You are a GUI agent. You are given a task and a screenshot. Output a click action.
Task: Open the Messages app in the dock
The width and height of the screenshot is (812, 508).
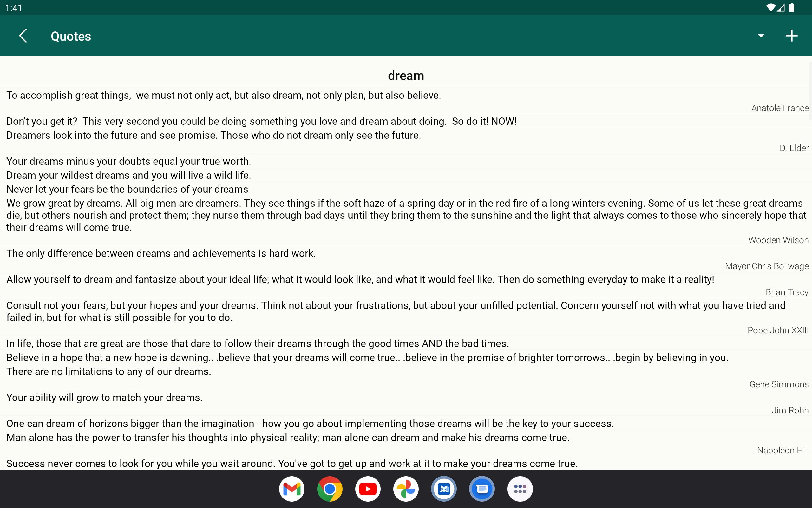click(x=482, y=489)
